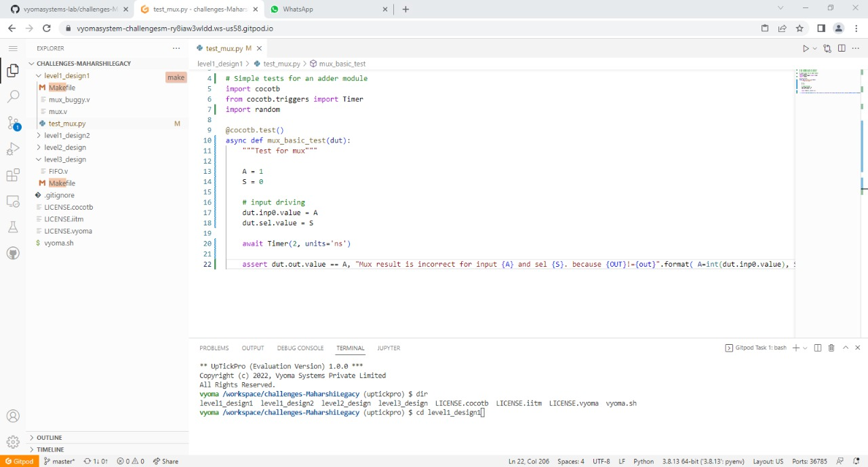The height and width of the screenshot is (467, 868).
Task: Close the bottom terminal panel
Action: pyautogui.click(x=858, y=348)
